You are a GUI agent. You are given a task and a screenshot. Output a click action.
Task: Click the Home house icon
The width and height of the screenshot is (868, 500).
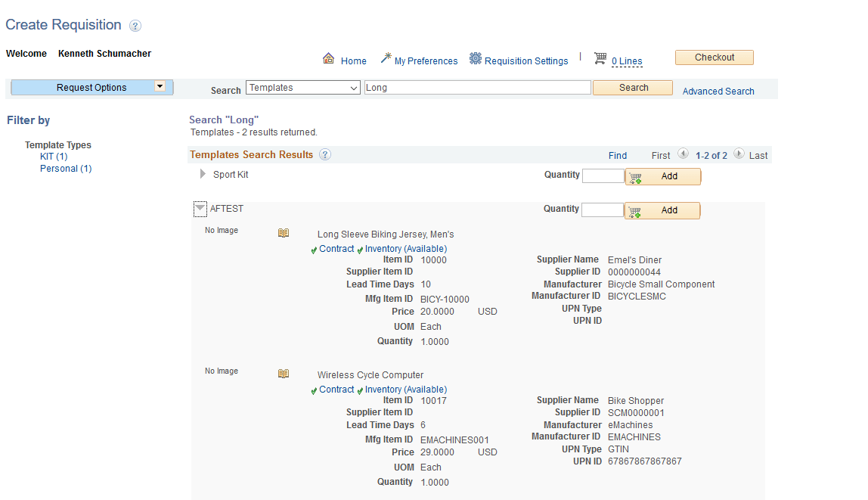328,58
